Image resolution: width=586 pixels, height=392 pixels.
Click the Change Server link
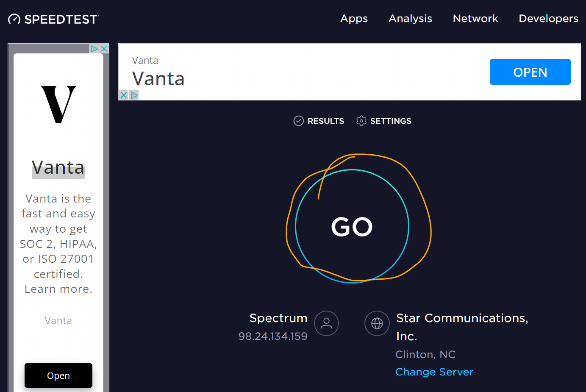434,372
